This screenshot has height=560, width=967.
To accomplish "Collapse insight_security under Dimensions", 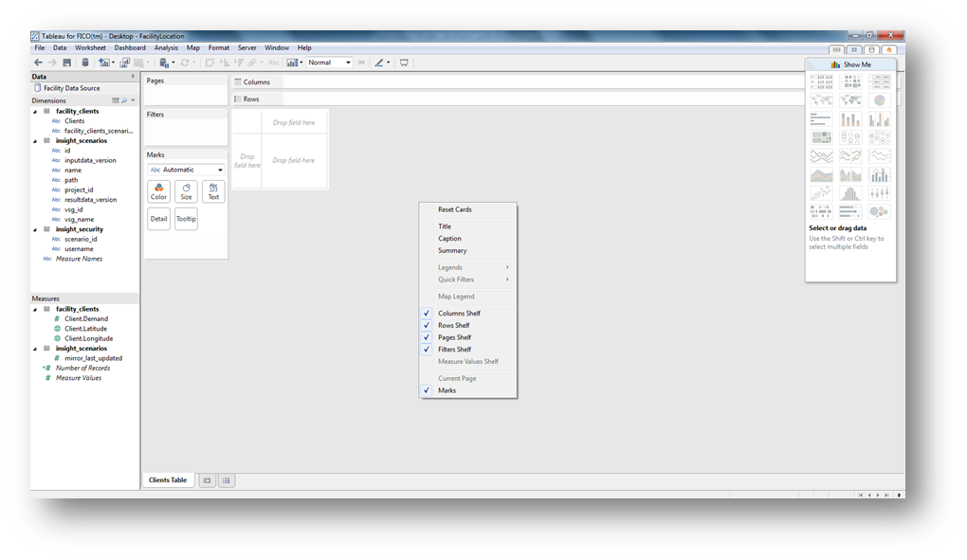I will tap(35, 230).
